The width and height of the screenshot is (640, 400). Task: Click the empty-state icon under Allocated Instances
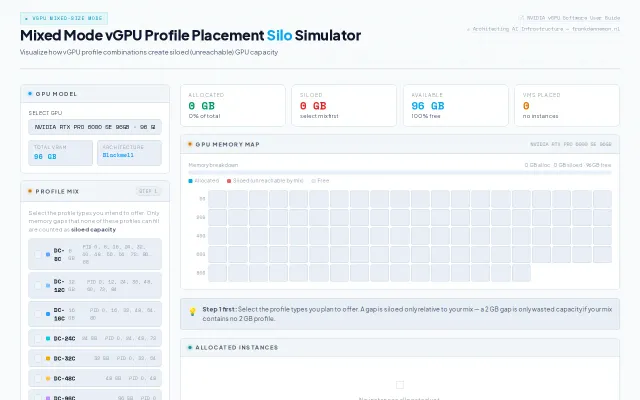[x=400, y=384]
